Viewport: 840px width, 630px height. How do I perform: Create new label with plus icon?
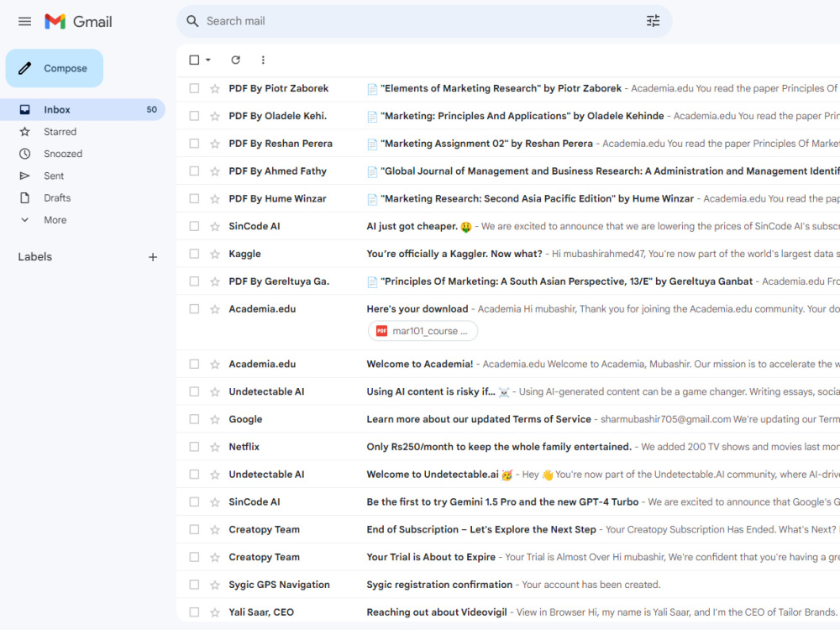tap(153, 257)
